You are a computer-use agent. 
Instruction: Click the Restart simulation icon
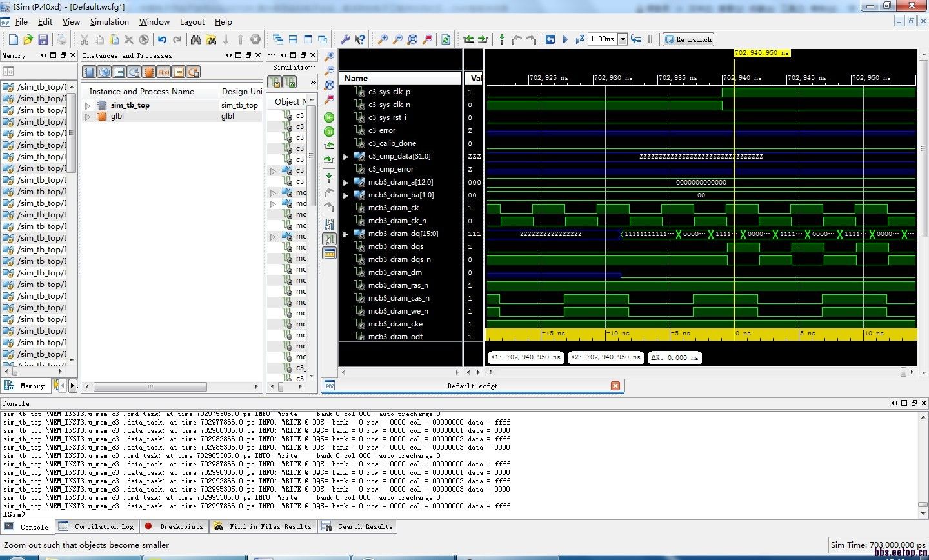pyautogui.click(x=550, y=39)
